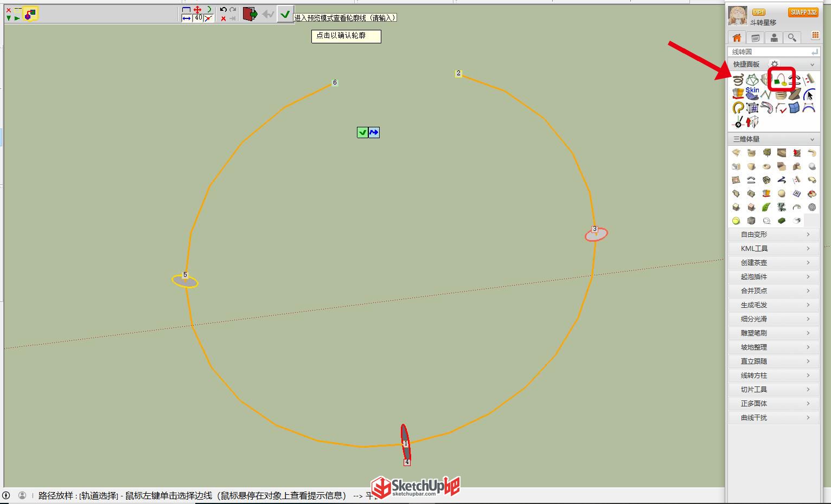Open the magnifier search tab in SUAPP panel

pos(792,37)
